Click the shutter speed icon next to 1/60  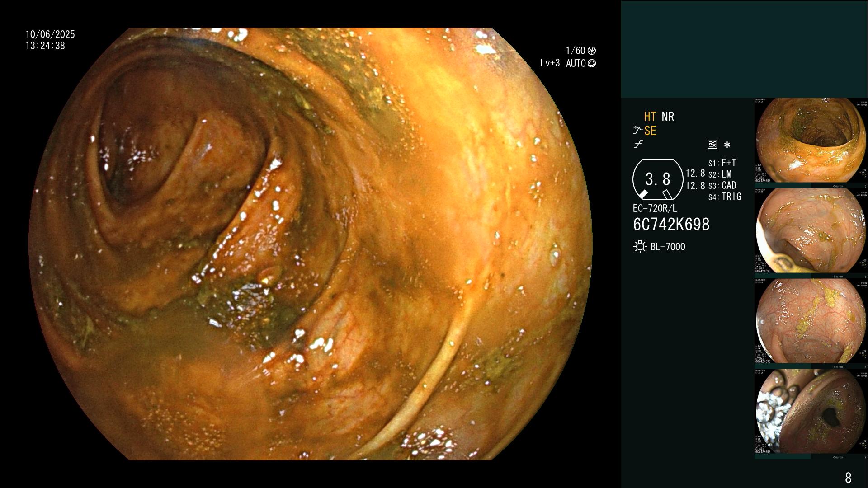click(x=592, y=51)
